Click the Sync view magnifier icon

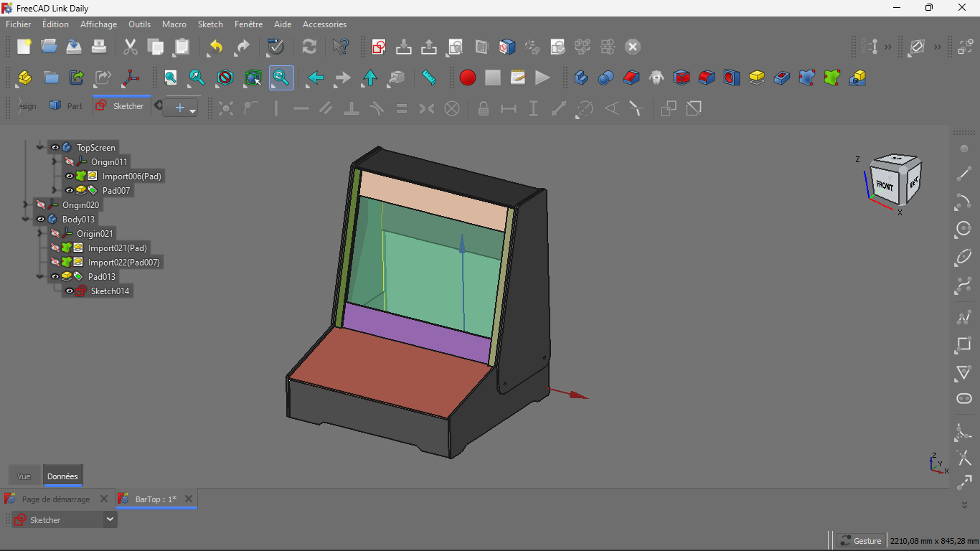[281, 77]
